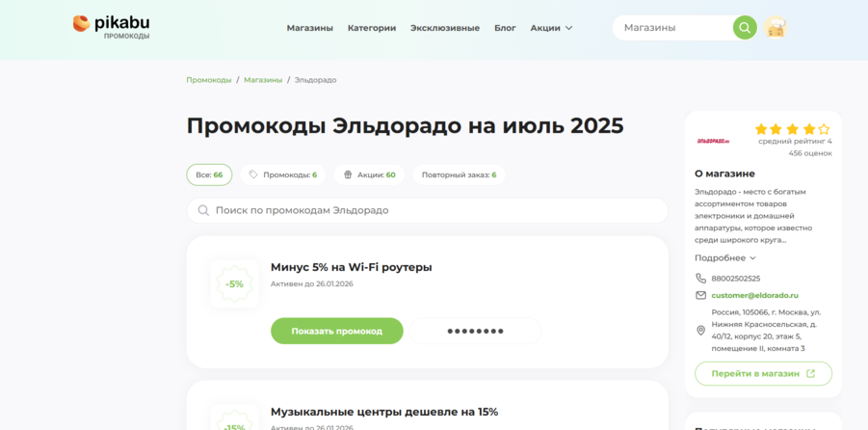Click the star rating for Эльдорадо
The height and width of the screenshot is (430, 868).
[793, 129]
